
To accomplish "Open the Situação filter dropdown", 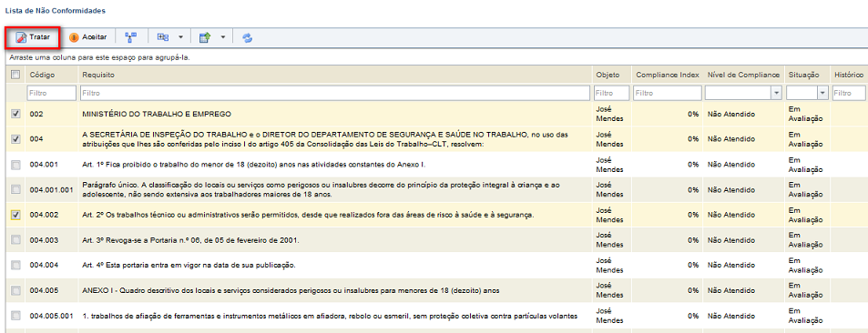I will [x=822, y=93].
